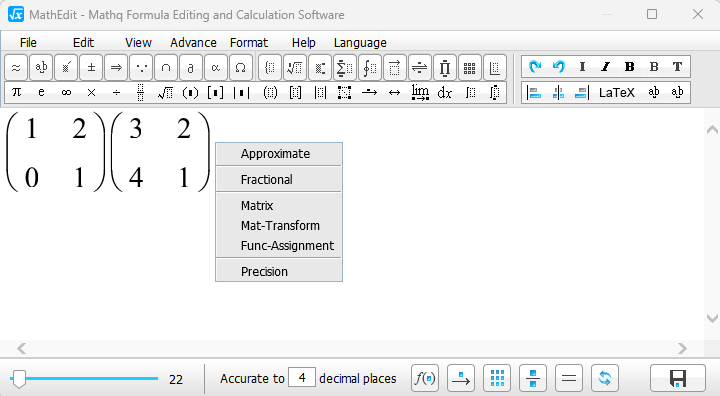The image size is (720, 396).
Task: Insert a fraction template
Action: tap(141, 92)
